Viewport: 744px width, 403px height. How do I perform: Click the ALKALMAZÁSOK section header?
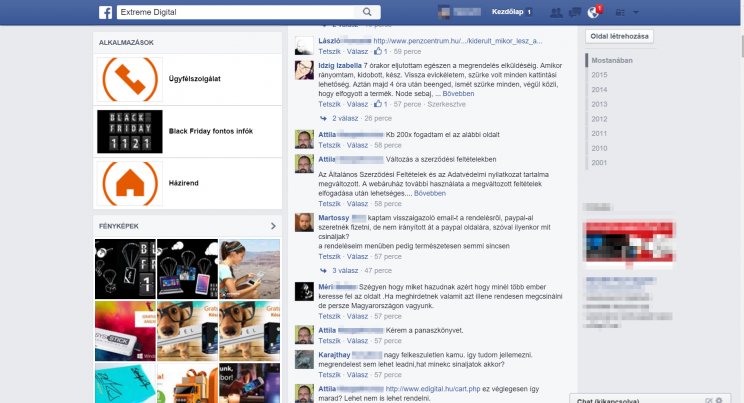126,43
